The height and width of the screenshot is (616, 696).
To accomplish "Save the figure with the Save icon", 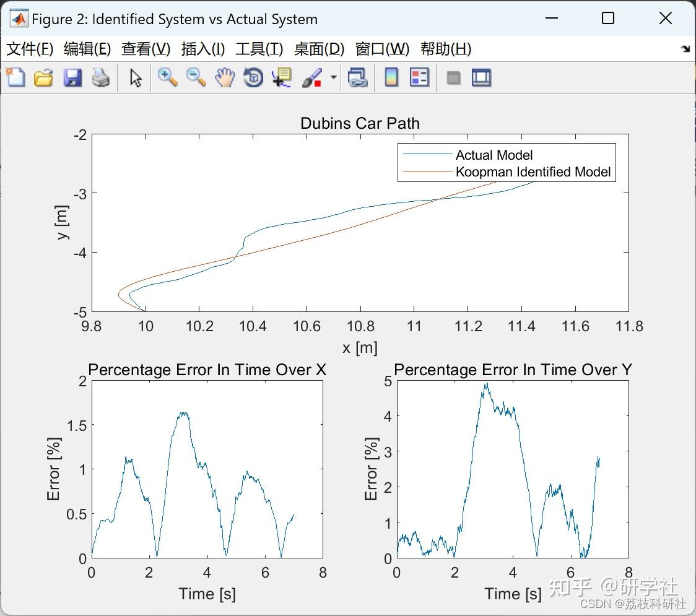I will coord(72,77).
